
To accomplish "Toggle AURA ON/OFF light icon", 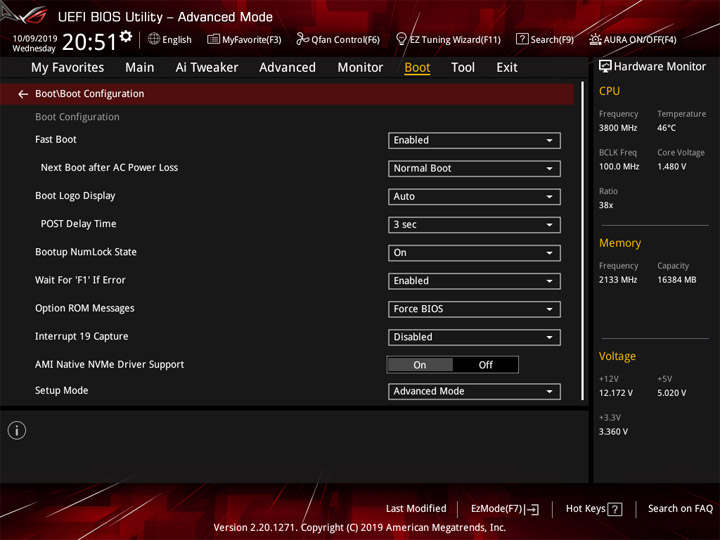I will pos(595,39).
